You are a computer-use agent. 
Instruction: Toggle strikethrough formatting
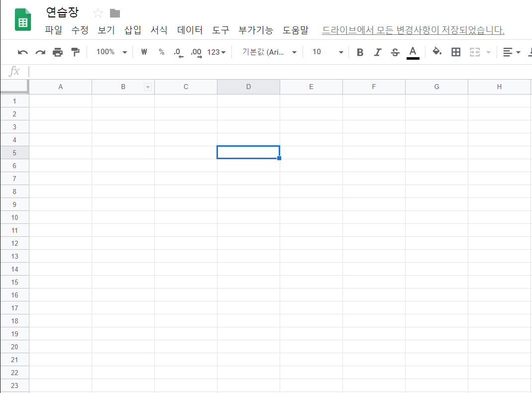(395, 52)
